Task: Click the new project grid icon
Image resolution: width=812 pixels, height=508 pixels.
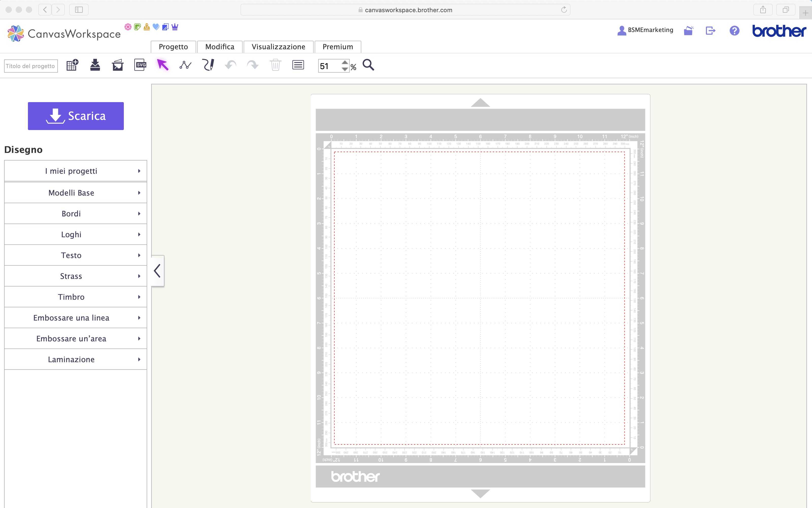Action: coord(72,65)
